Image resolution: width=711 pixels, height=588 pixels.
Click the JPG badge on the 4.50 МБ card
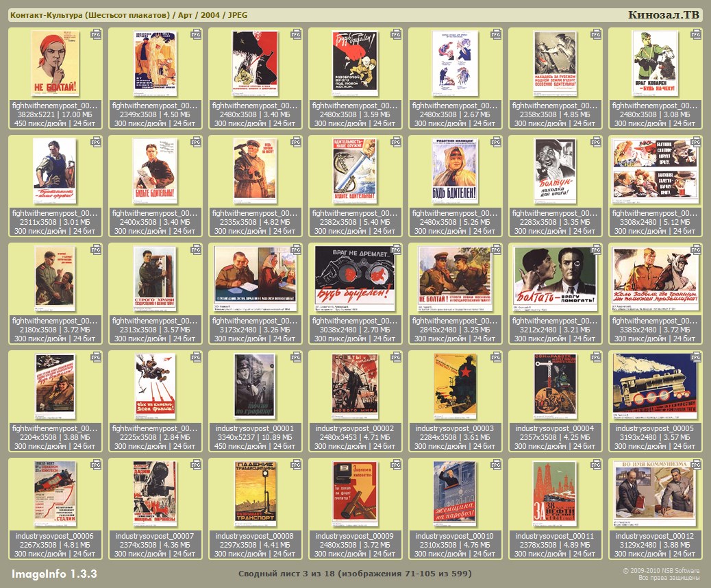coord(196,35)
